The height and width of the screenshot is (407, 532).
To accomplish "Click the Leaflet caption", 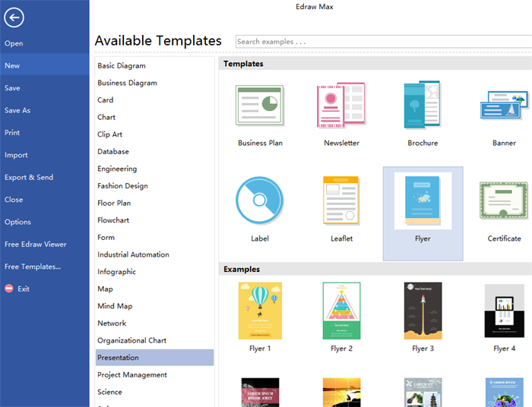I will [x=342, y=238].
